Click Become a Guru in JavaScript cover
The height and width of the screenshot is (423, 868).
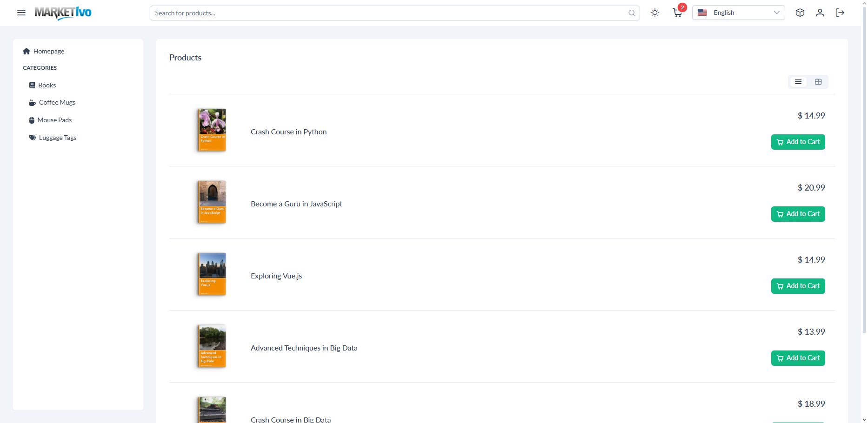[212, 202]
